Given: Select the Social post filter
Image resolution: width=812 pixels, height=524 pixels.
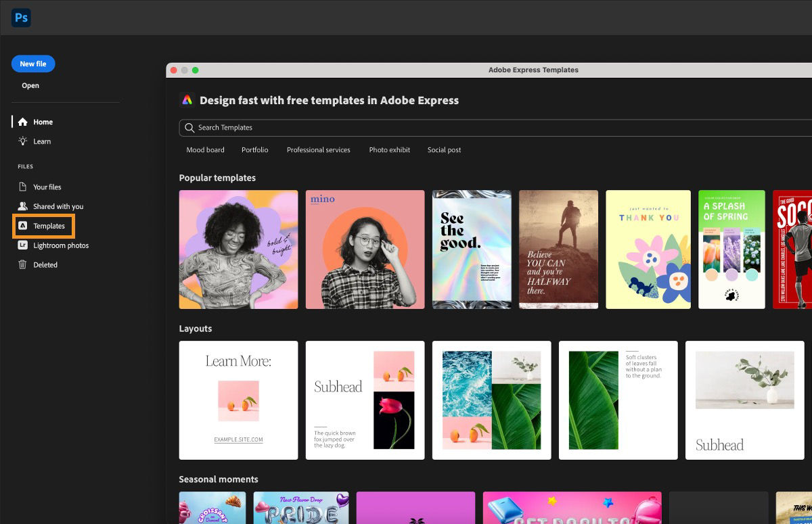Looking at the screenshot, I should tap(444, 149).
